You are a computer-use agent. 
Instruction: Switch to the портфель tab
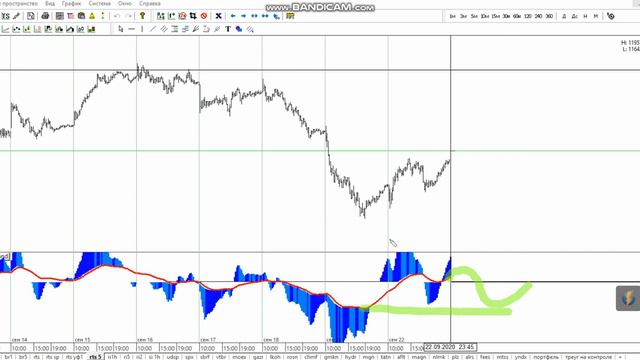pyautogui.click(x=546, y=357)
